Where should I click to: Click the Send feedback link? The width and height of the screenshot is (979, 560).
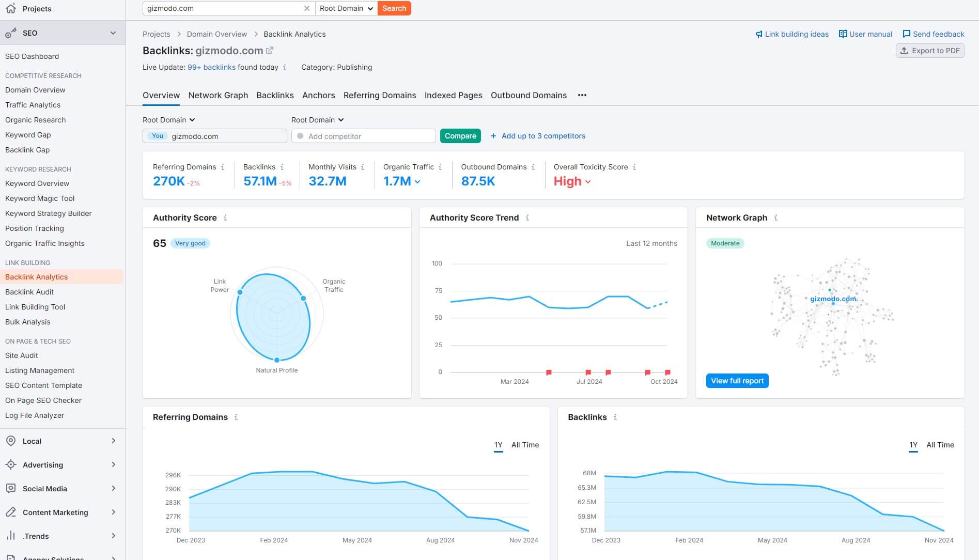point(933,34)
